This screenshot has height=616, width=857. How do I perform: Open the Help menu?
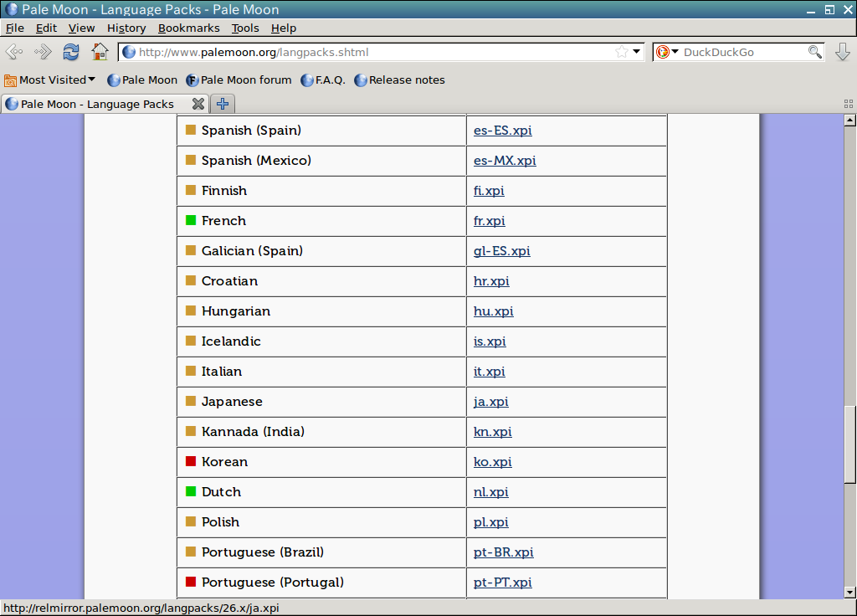pyautogui.click(x=284, y=28)
